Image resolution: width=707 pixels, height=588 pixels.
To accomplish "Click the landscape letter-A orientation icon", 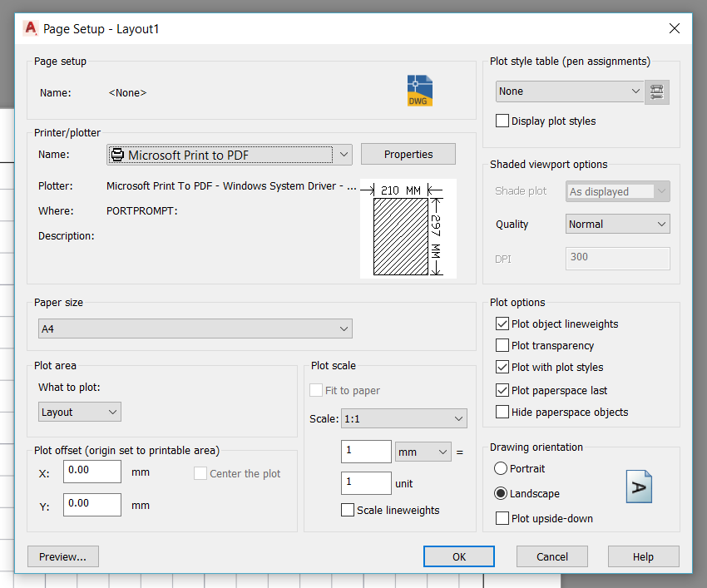I will (x=639, y=486).
